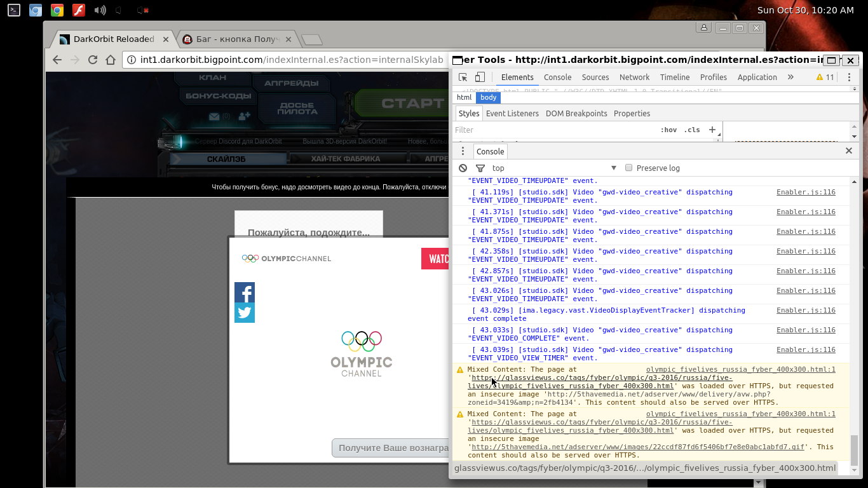Launch Google Chrome from top panel
Image resolution: width=868 pixels, height=488 pixels.
pyautogui.click(x=57, y=10)
